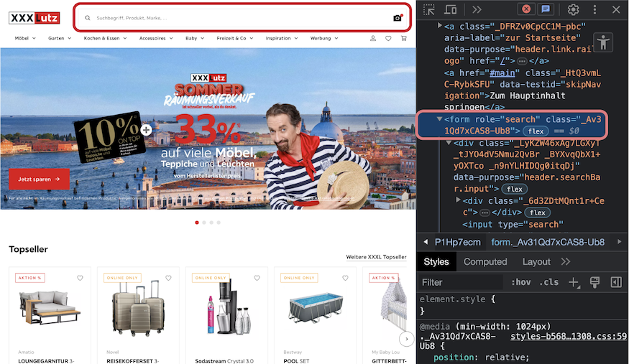Expand the _6d3ZDtMQnt1r div node

point(458,200)
